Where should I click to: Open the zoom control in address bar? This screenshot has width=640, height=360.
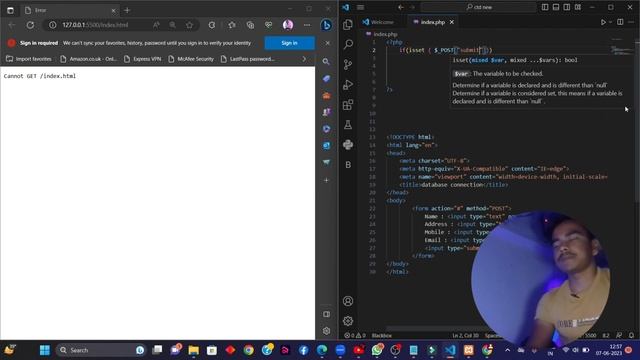(x=173, y=25)
